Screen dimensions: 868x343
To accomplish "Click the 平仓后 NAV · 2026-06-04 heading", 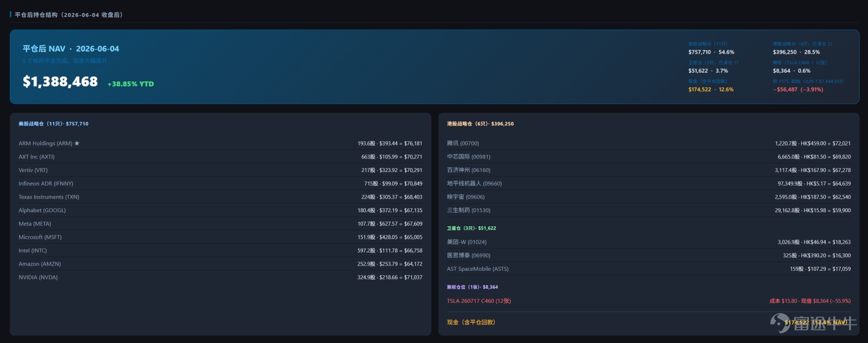I will pos(71,49).
